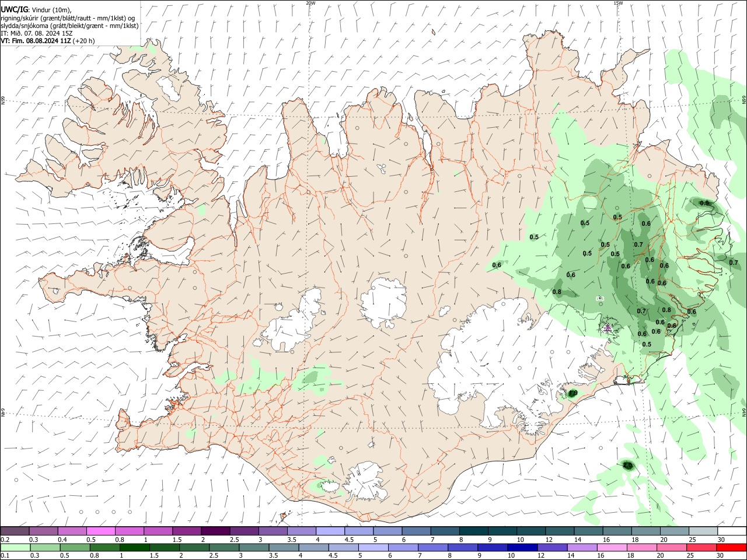Click the '0.7' rainfall value over the eastern sea
The image size is (747, 560).
(x=734, y=262)
